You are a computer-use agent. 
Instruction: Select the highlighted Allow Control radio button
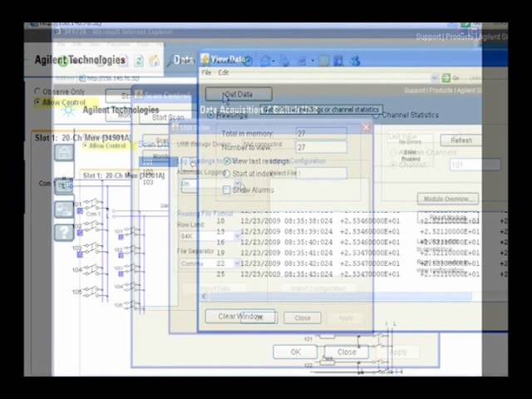[x=37, y=101]
